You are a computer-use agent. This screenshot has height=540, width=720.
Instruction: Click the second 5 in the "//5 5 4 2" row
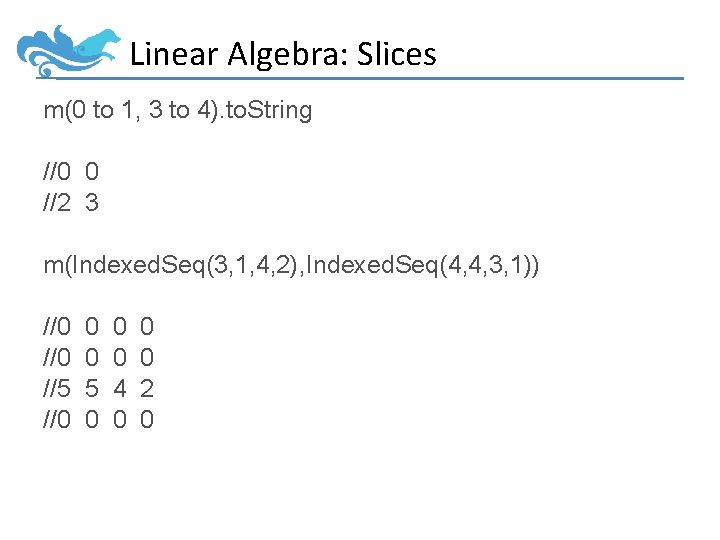coord(92,388)
